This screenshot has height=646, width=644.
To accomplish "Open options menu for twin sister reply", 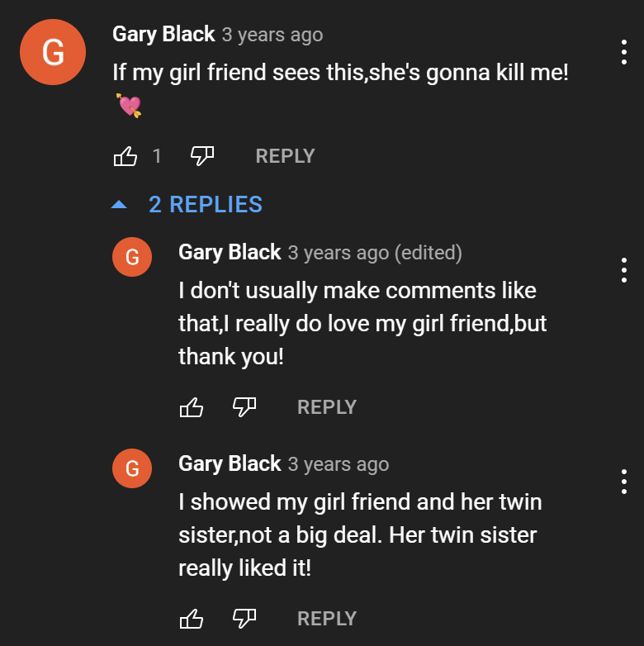I will click(x=624, y=482).
